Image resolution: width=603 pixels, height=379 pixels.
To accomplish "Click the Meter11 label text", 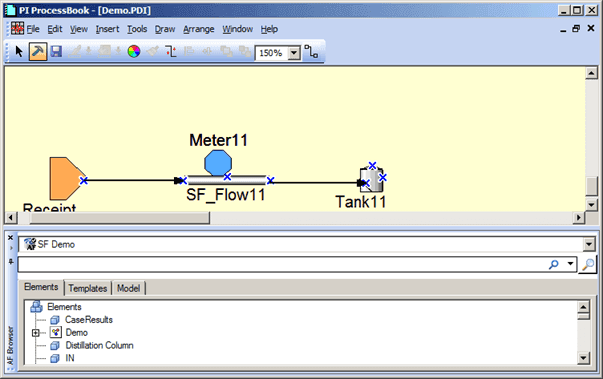I will [x=218, y=140].
